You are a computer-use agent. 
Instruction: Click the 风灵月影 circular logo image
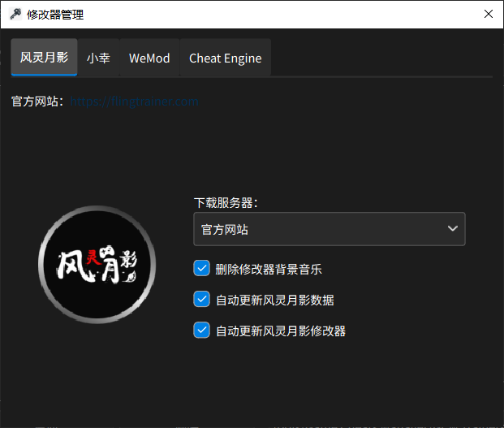click(97, 265)
